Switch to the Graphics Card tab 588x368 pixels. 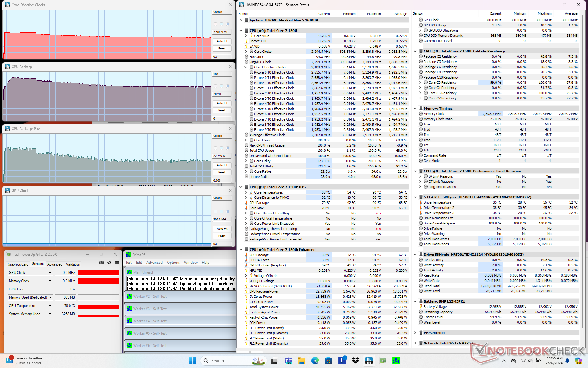pos(18,264)
